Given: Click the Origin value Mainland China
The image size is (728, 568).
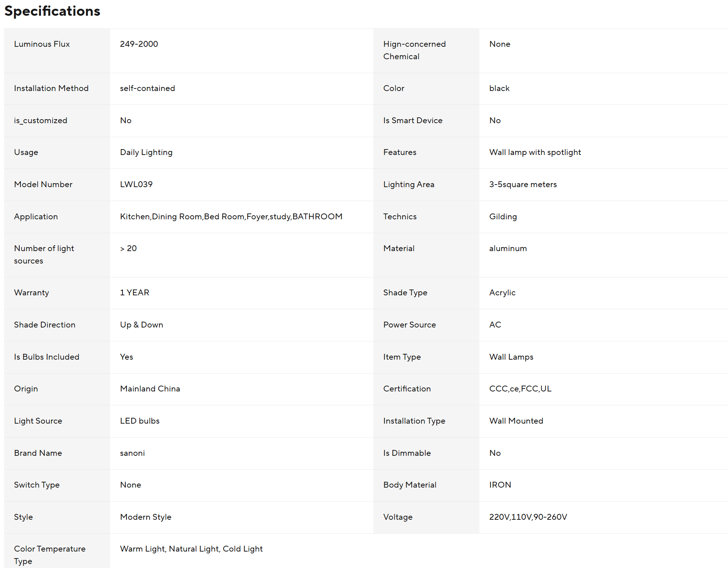Looking at the screenshot, I should 150,389.
